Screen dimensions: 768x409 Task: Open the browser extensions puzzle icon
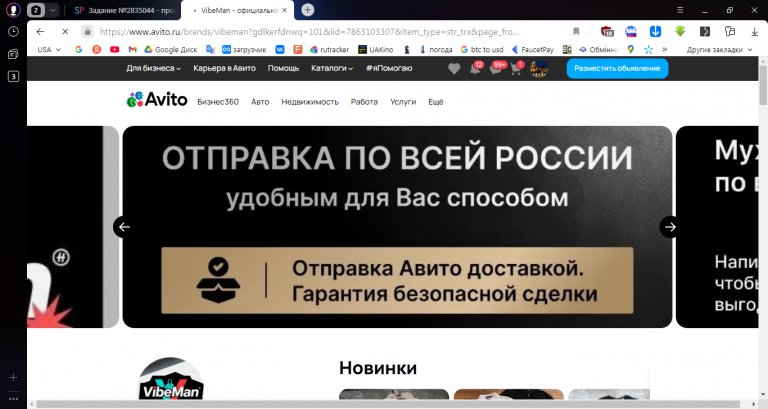click(x=730, y=32)
